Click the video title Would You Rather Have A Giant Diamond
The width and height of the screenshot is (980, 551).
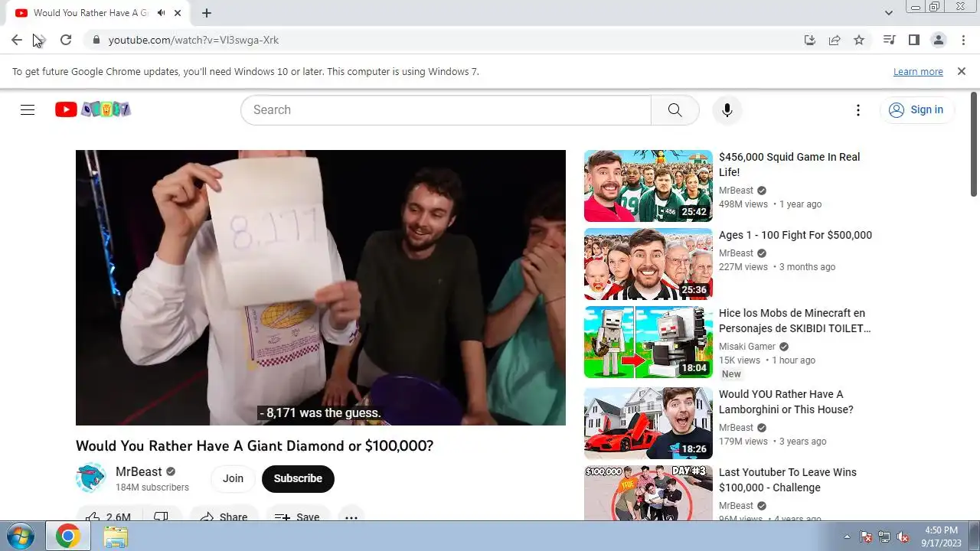click(x=254, y=445)
